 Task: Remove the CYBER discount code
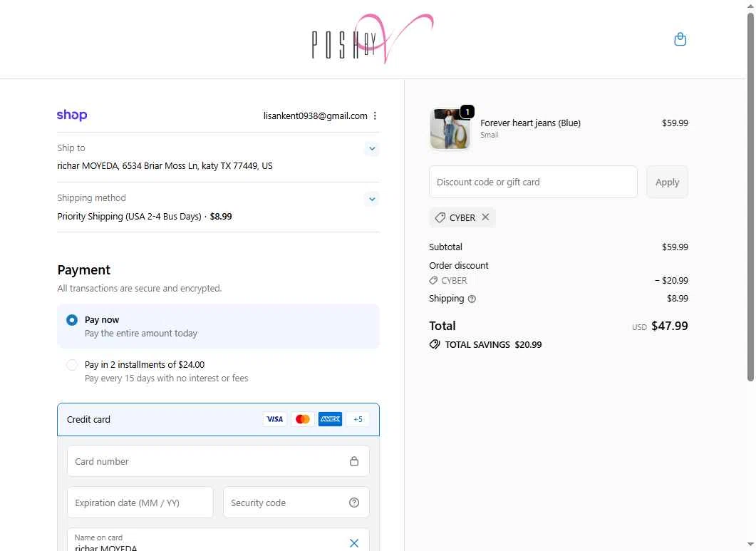pyautogui.click(x=485, y=217)
